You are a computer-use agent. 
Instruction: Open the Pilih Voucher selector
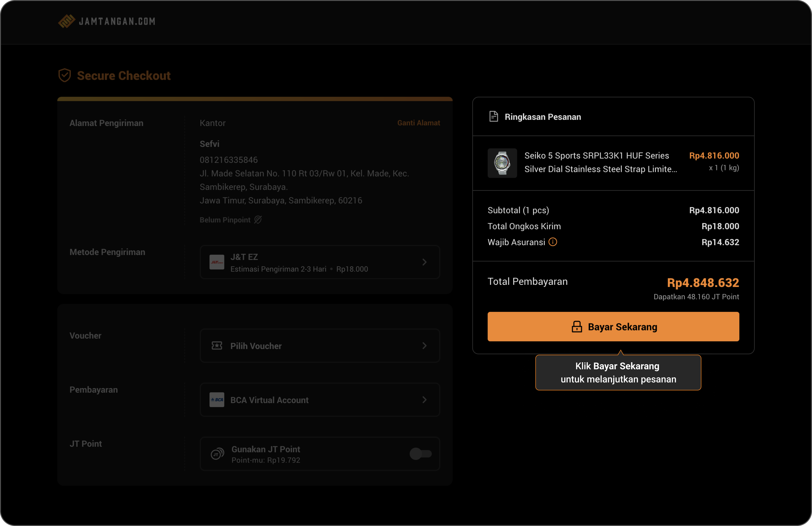coord(320,346)
